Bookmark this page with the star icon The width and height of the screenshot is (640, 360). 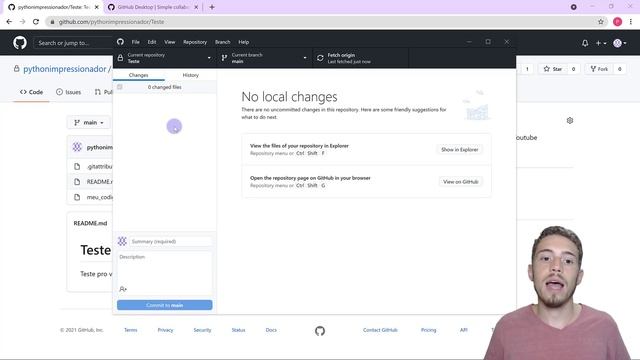[601, 22]
